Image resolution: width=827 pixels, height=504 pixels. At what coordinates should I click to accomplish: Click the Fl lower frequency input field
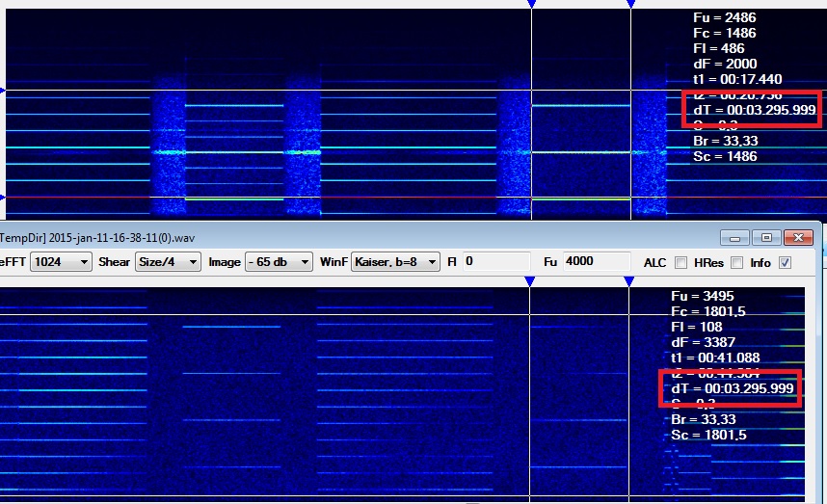tap(495, 261)
